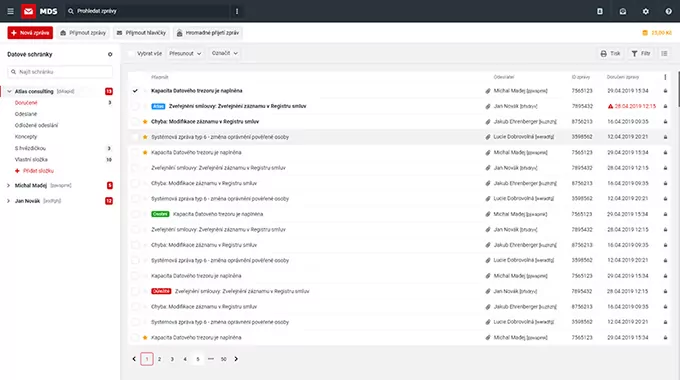Open the Odeslané folder
Viewport: 680px width, 380px height.
pyautogui.click(x=26, y=114)
